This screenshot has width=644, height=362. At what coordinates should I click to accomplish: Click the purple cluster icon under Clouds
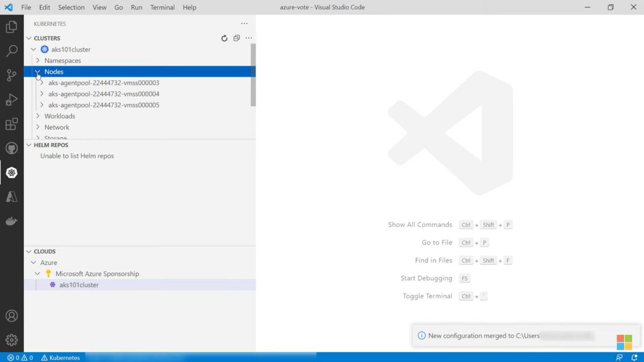pos(53,285)
